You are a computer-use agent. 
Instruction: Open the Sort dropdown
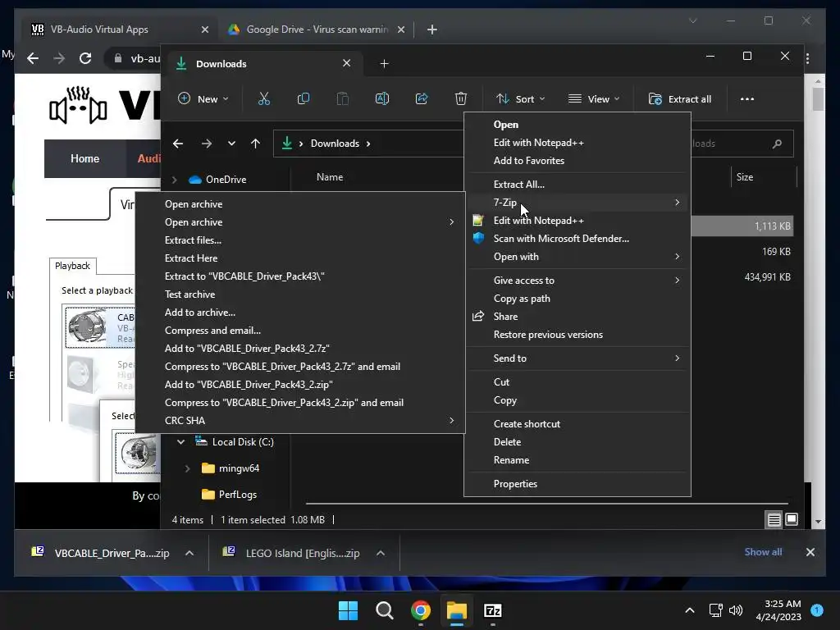[520, 99]
